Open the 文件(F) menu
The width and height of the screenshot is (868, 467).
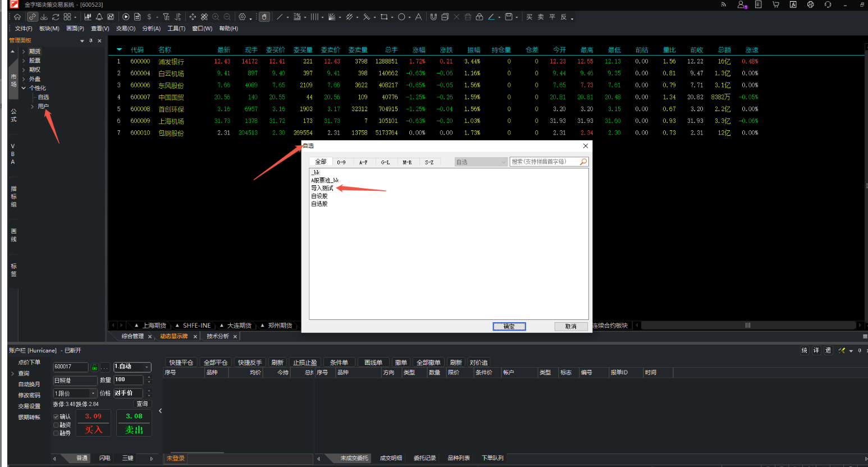pyautogui.click(x=24, y=29)
